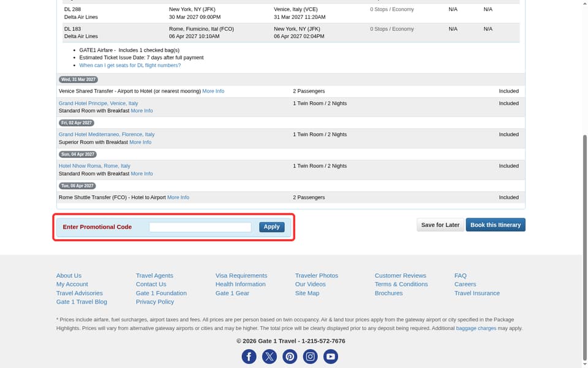Screen dimensions: 588x368
Task: Open My Account footer link
Action: click(72, 284)
